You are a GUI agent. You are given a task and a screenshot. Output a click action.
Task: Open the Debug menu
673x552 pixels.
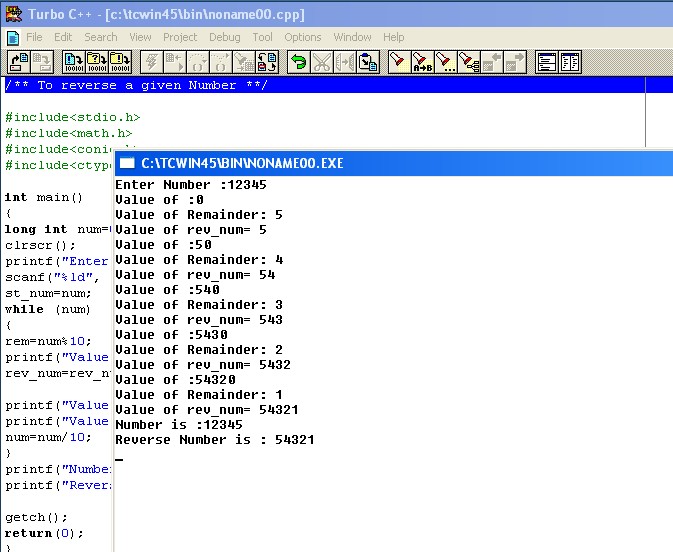coord(225,37)
